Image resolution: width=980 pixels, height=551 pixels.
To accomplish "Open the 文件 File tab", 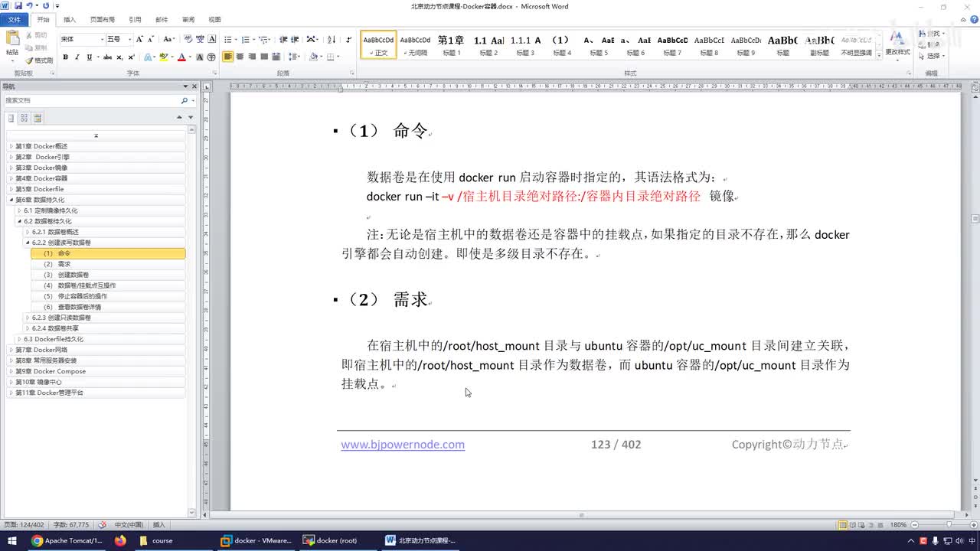I will click(x=14, y=19).
